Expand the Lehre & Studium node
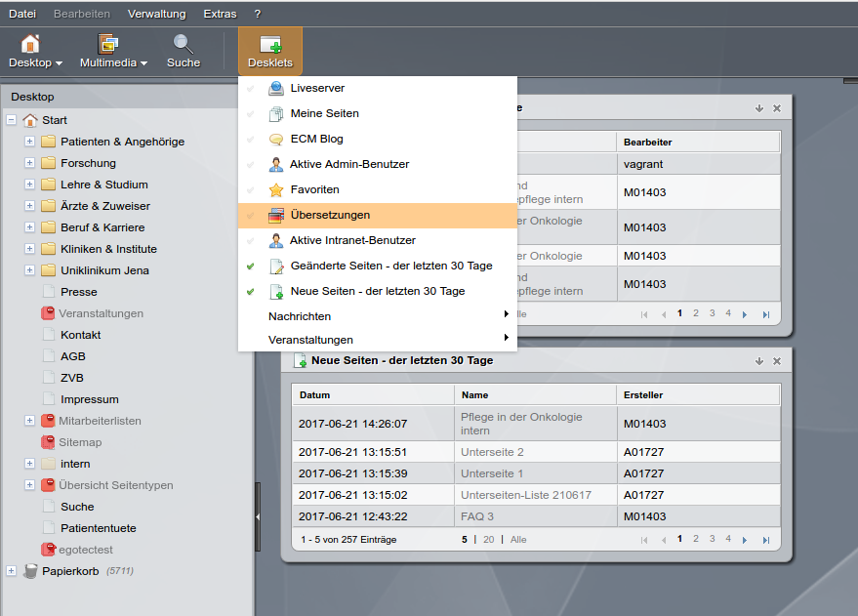The image size is (858, 616). (29, 185)
